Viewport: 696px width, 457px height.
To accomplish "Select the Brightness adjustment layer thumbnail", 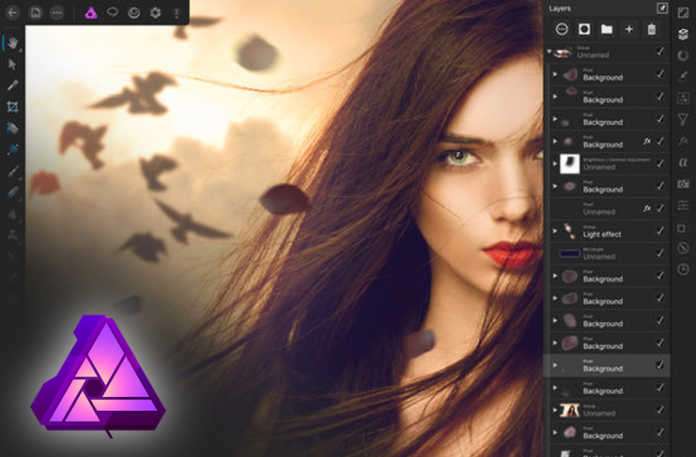I will [x=570, y=164].
